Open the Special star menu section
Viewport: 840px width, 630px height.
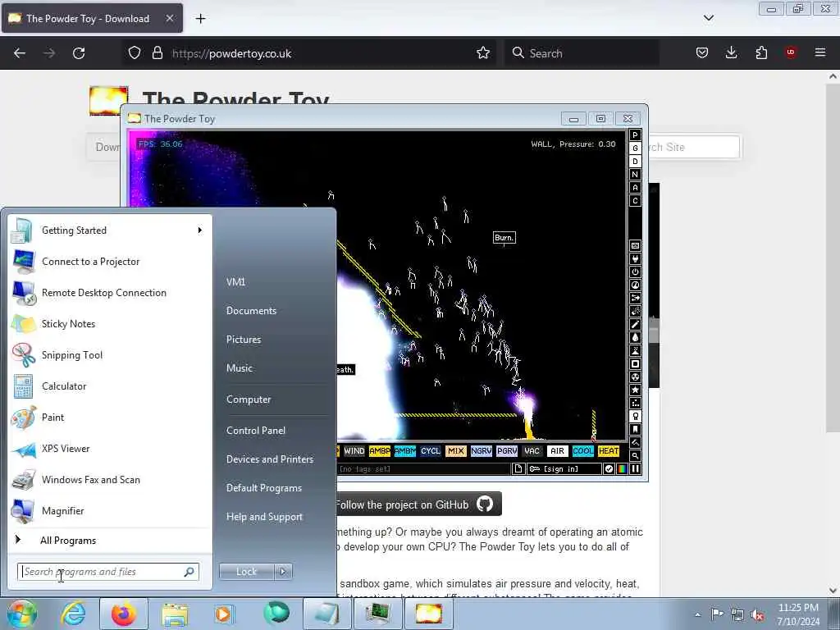(x=635, y=390)
